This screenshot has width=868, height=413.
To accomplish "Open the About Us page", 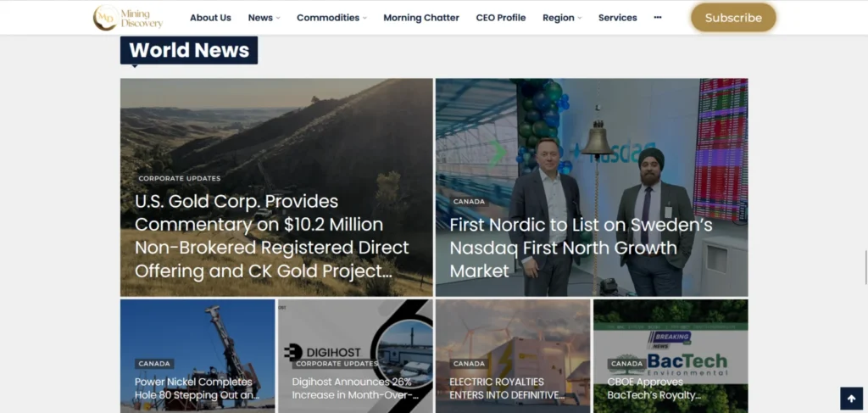I will click(210, 18).
